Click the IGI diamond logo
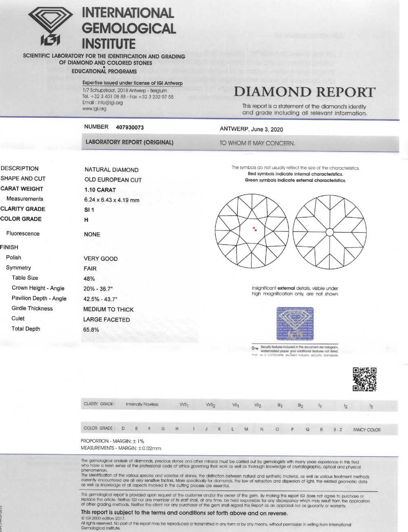This screenshot has height=532, width=408. coord(51,26)
